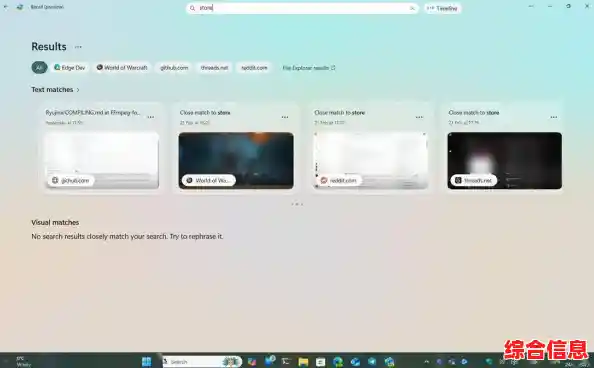Open options menu on the reddit.com card
This screenshot has height=368, width=594.
point(419,117)
